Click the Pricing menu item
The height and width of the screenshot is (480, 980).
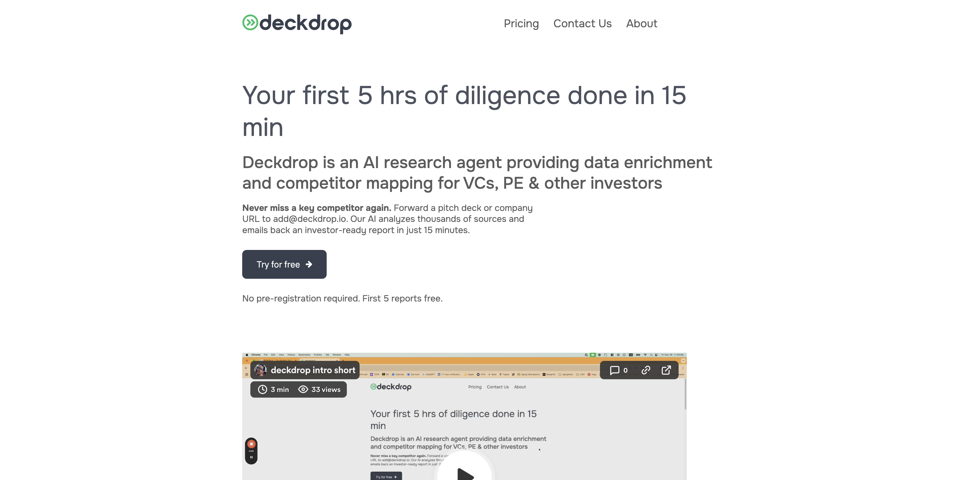521,23
